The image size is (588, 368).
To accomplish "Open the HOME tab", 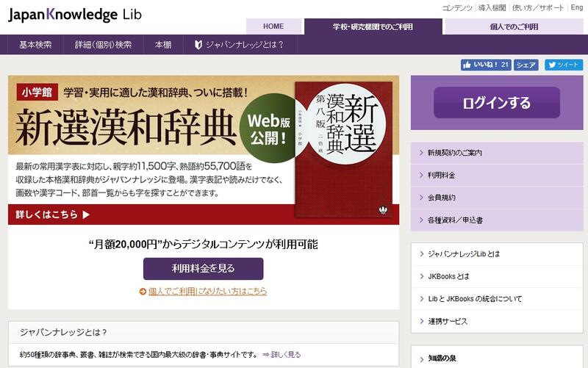I will click(273, 26).
